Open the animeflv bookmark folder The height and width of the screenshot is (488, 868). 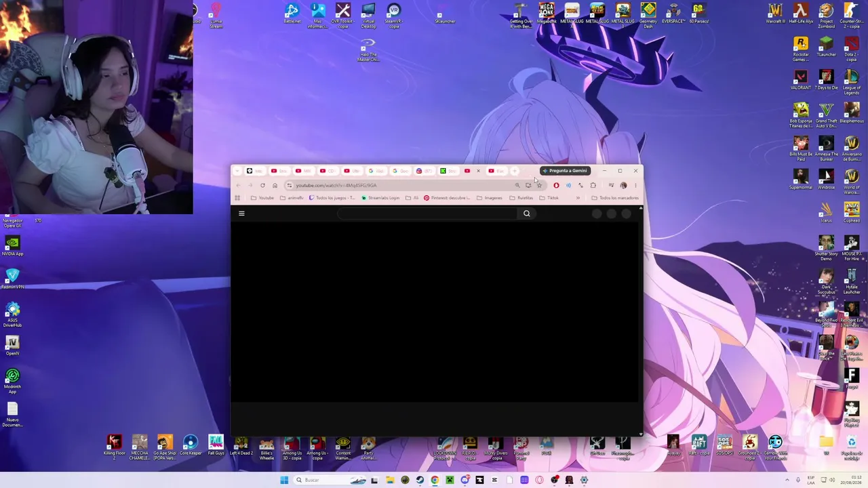(x=292, y=198)
